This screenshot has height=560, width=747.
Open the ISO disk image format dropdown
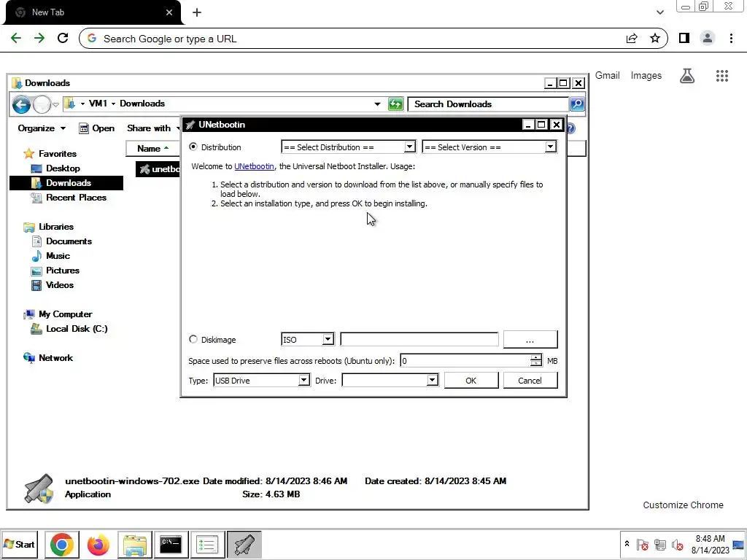308,340
